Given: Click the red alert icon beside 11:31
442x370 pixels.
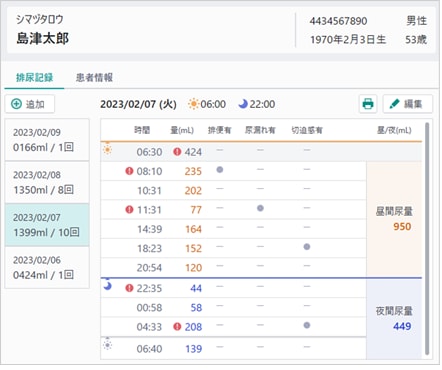Looking at the screenshot, I should coord(129,210).
